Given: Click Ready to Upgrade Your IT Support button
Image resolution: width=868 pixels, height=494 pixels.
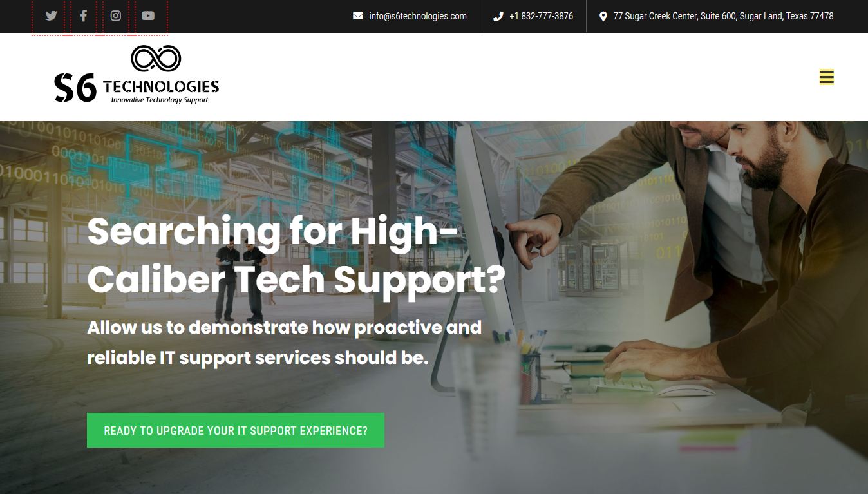Looking at the screenshot, I should (236, 430).
